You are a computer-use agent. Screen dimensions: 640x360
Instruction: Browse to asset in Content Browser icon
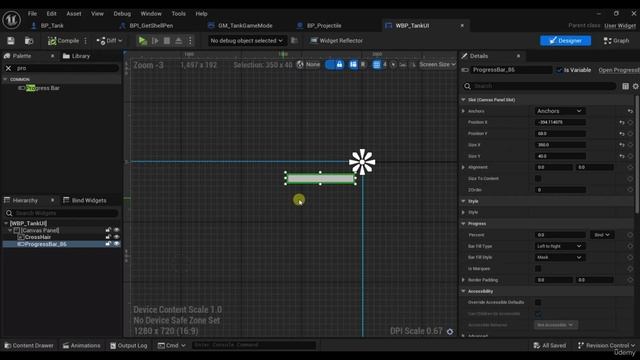29,41
